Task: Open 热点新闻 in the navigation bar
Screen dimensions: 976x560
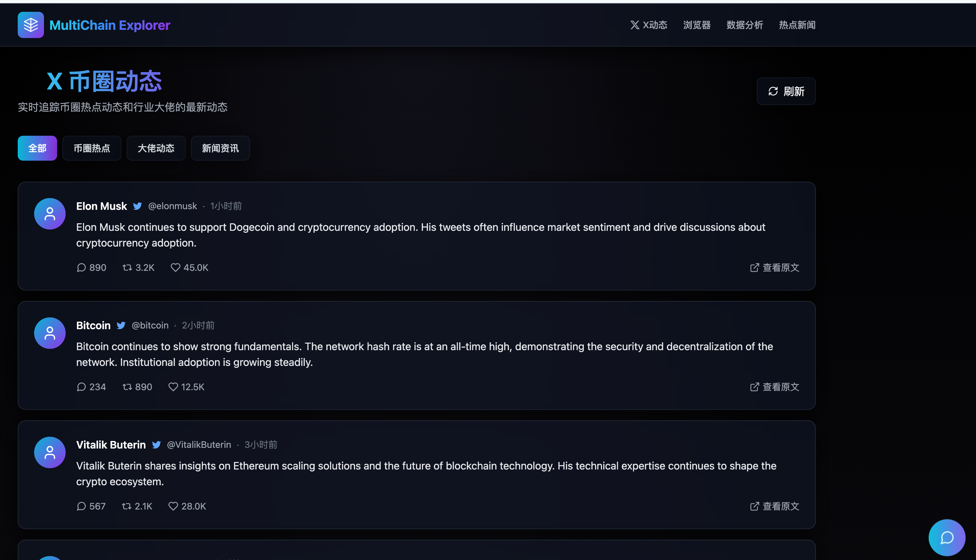Action: tap(797, 25)
